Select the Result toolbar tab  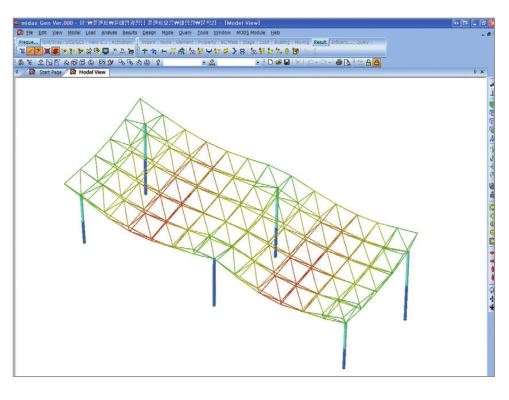pos(320,42)
